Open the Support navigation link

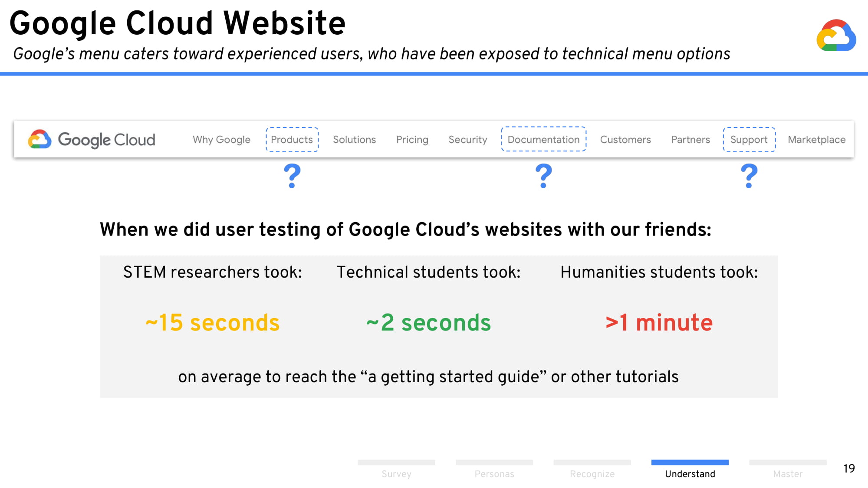tap(749, 140)
